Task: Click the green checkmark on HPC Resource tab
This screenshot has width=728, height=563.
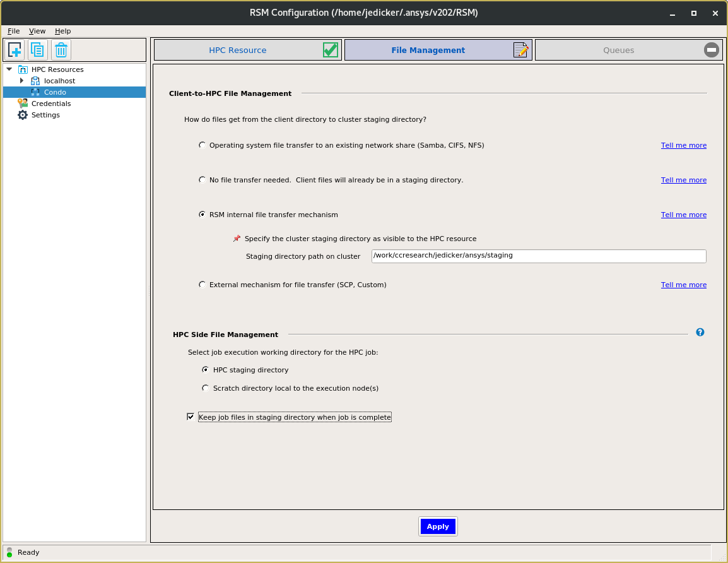Action: tap(330, 50)
